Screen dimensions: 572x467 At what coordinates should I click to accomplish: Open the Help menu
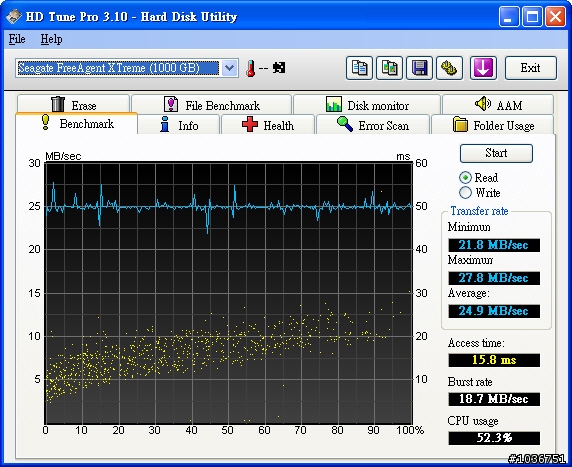click(51, 39)
